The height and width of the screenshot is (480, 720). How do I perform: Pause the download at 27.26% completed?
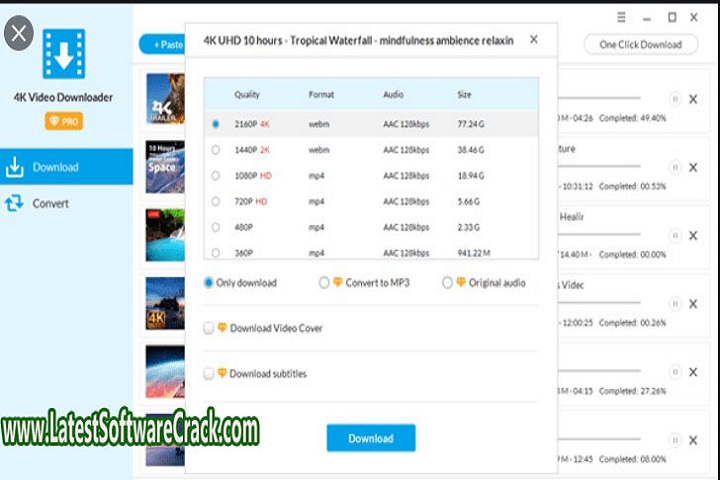point(675,372)
